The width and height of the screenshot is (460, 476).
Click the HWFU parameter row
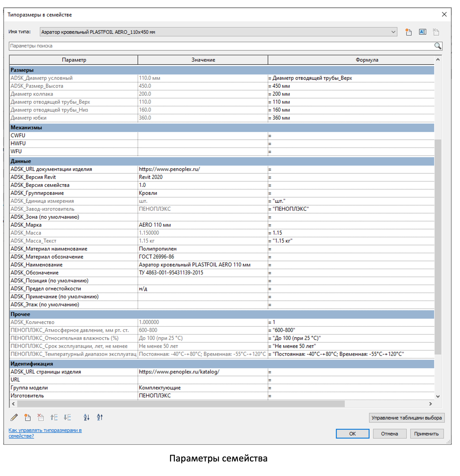(x=222, y=144)
